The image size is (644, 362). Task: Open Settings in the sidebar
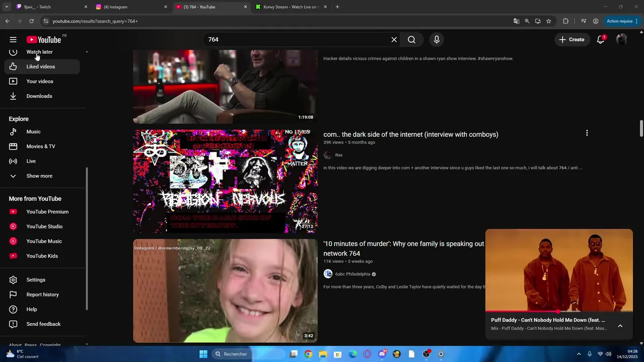[42, 280]
